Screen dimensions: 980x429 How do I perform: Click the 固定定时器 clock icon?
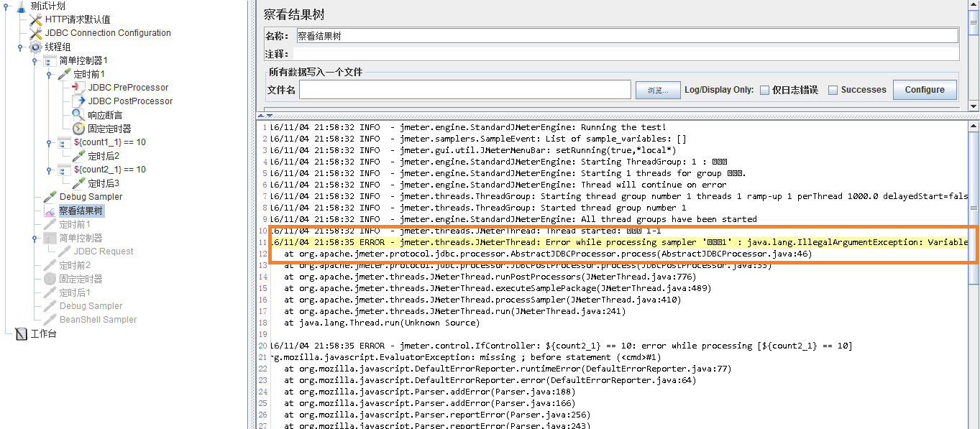[78, 128]
